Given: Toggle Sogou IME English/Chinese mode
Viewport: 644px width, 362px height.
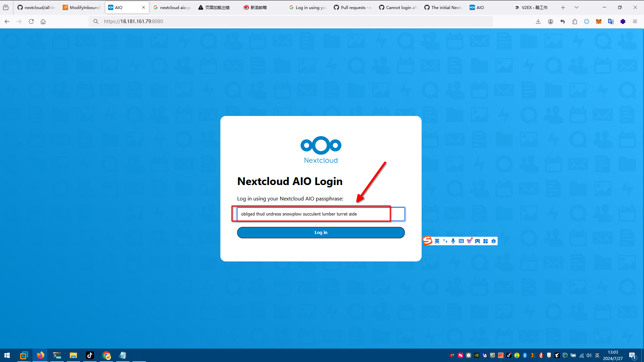Looking at the screenshot, I should 437,241.
